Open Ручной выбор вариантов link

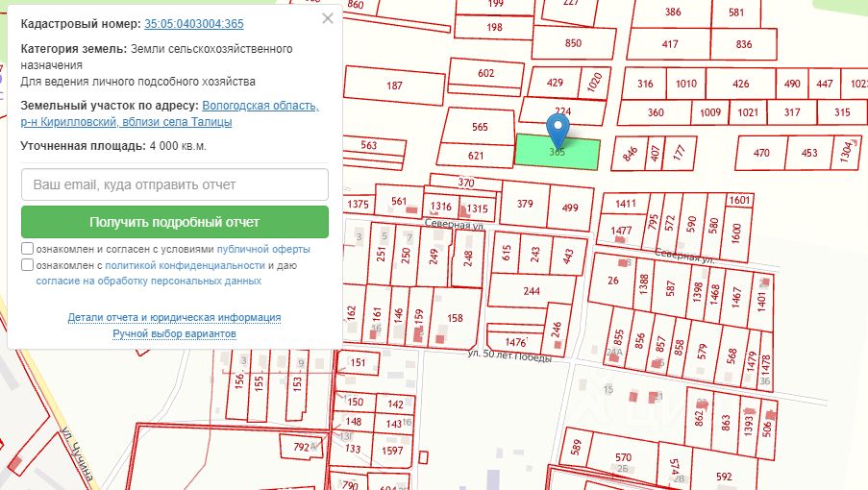click(174, 333)
